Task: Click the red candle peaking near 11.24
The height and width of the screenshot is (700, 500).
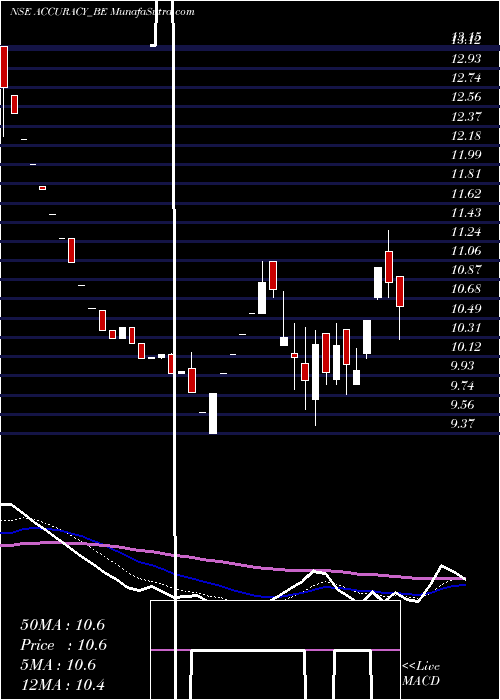Action: 389,267
